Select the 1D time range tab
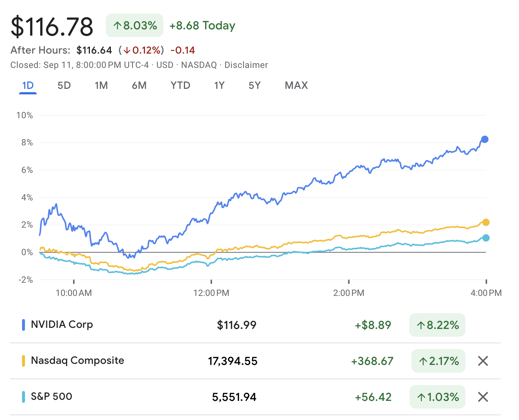This screenshot has height=420, width=519. coord(28,86)
